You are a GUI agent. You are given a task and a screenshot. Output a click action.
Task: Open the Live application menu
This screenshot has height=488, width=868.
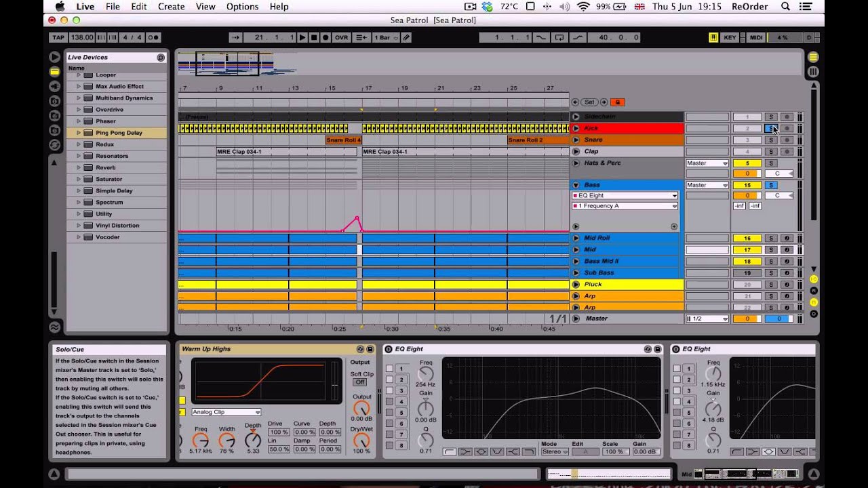tap(85, 7)
